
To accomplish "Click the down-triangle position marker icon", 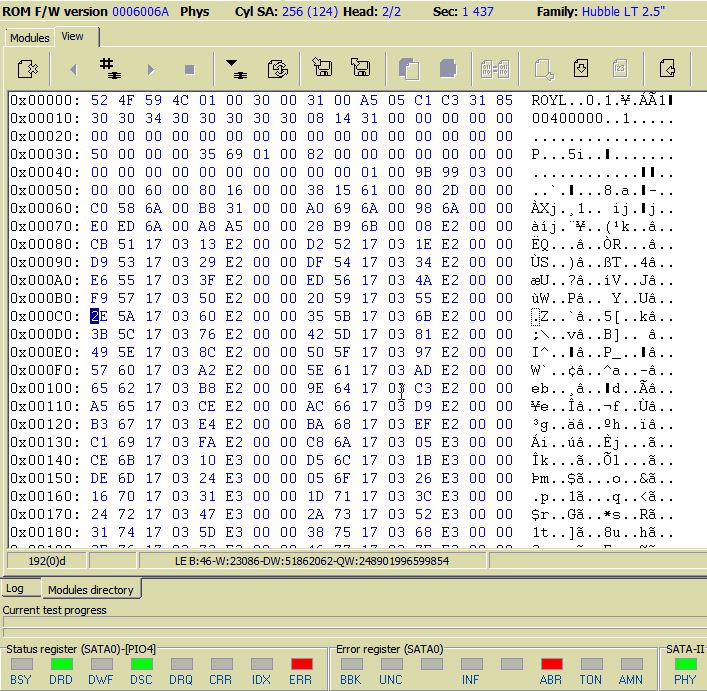I will coord(236,69).
